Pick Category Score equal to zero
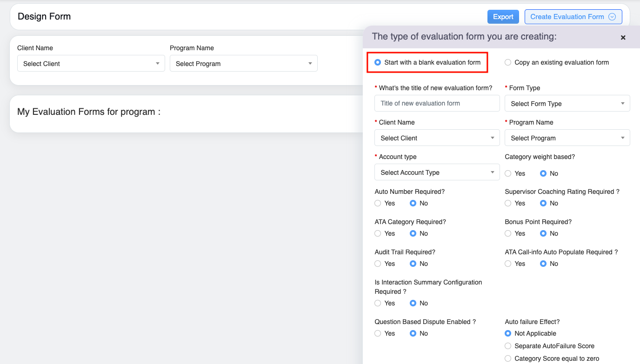Screen dimensions: 640x364 click(508, 358)
